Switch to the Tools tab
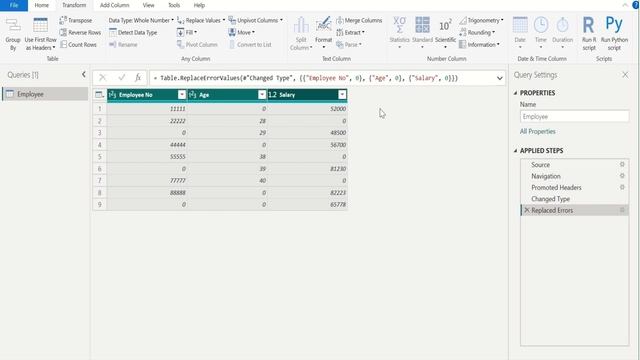 tap(174, 5)
